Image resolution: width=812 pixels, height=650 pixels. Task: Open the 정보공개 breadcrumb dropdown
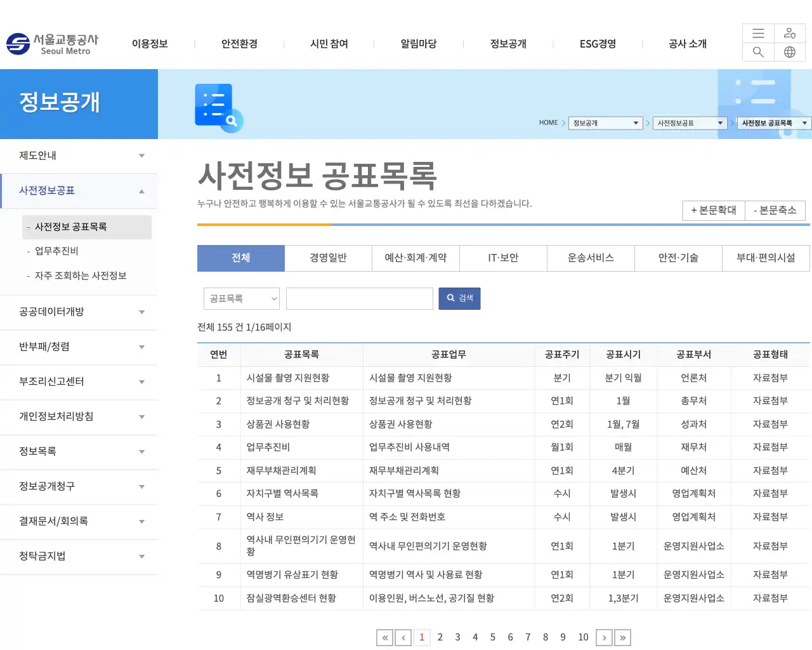(606, 123)
